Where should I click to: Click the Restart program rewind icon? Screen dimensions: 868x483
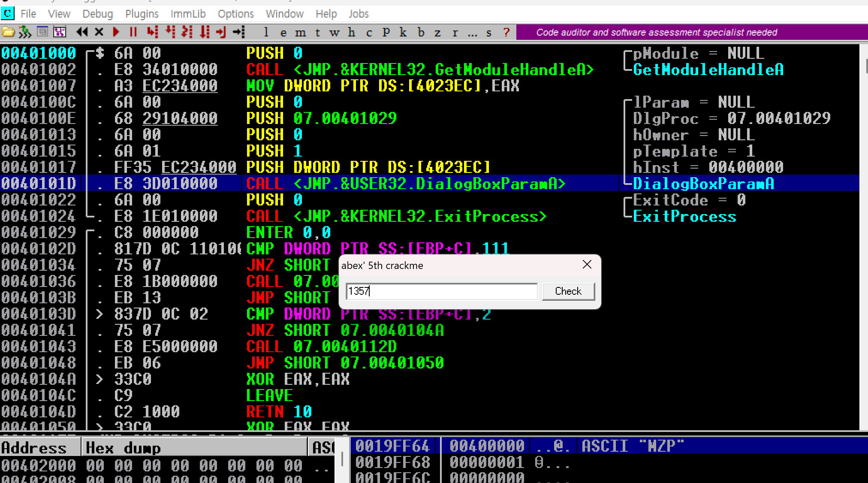82,32
